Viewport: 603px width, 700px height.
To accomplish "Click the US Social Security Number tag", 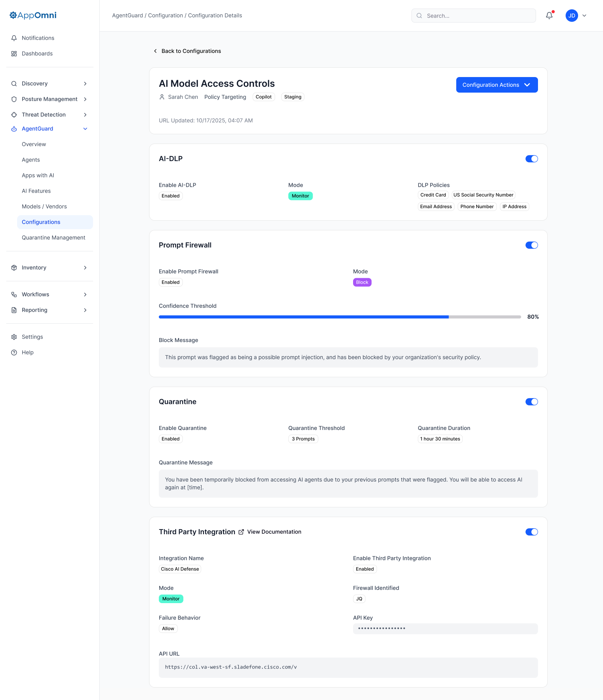I will pyautogui.click(x=483, y=195).
